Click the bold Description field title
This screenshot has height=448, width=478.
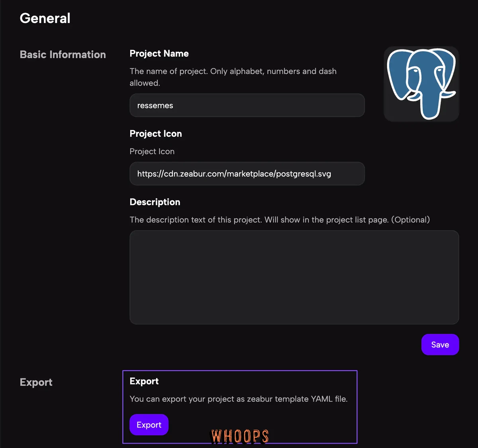[155, 202]
